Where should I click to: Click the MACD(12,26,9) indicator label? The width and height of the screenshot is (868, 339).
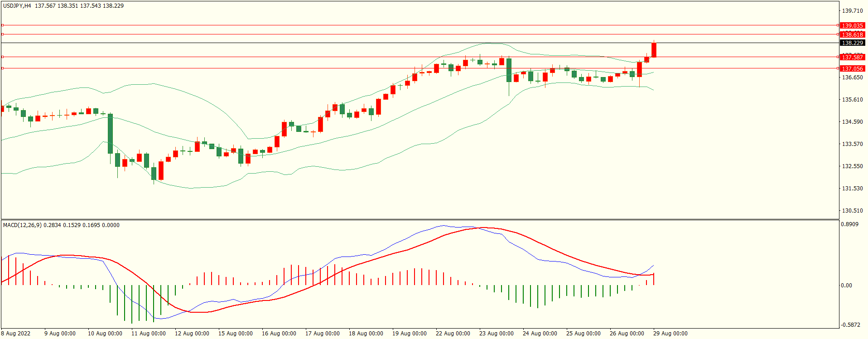23,225
